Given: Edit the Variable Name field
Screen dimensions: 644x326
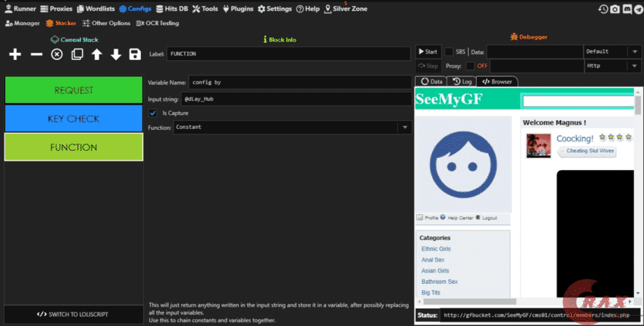Looking at the screenshot, I should [300, 82].
